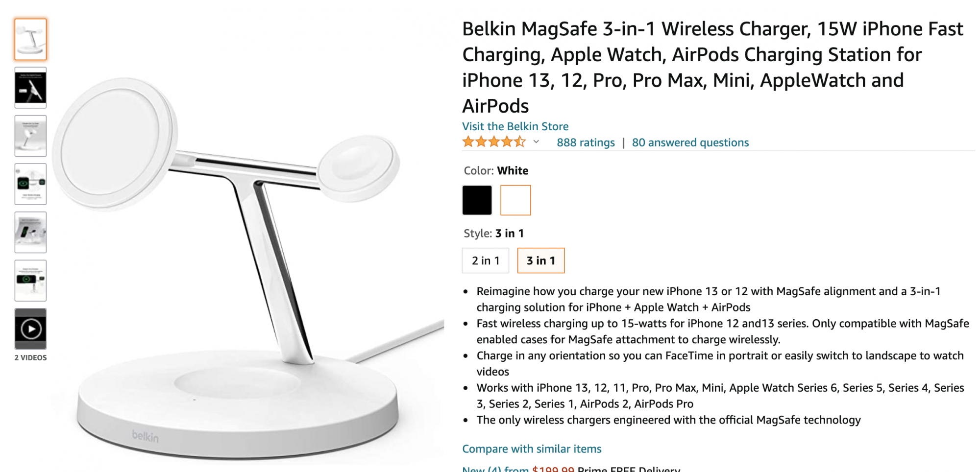Open Compare with similar items

[532, 449]
